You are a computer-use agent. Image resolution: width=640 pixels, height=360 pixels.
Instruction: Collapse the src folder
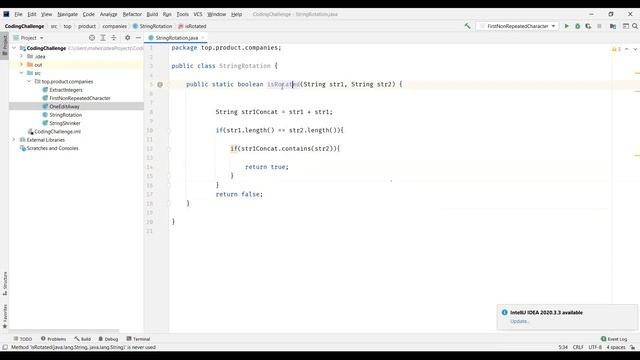(22, 73)
